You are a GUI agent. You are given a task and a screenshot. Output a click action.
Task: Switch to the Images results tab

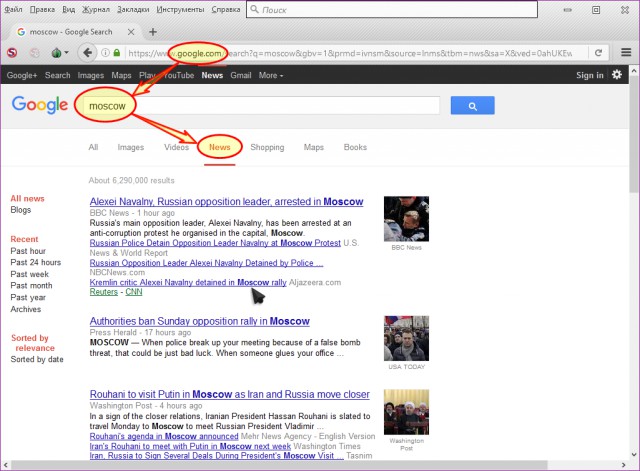tap(131, 147)
